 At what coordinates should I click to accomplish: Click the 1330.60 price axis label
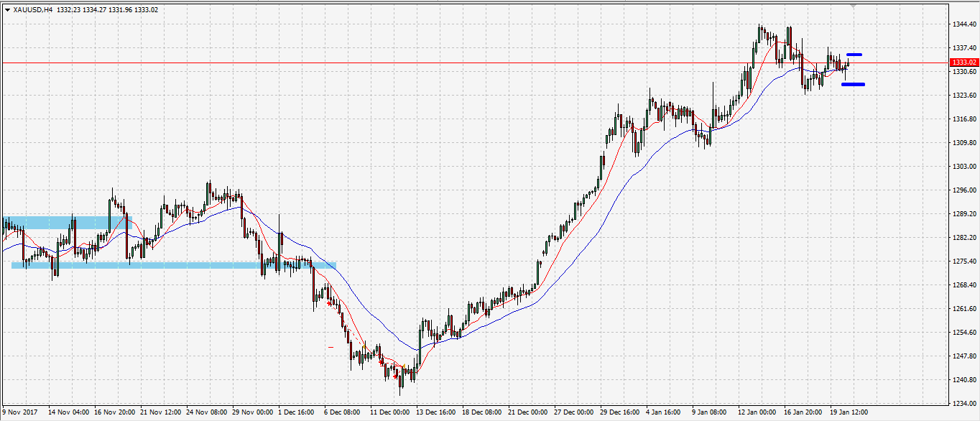click(x=963, y=72)
